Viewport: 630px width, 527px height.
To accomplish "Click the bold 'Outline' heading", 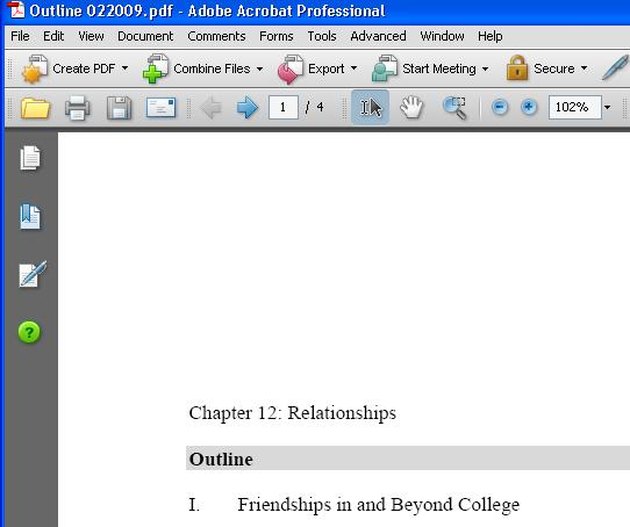I will (x=221, y=459).
